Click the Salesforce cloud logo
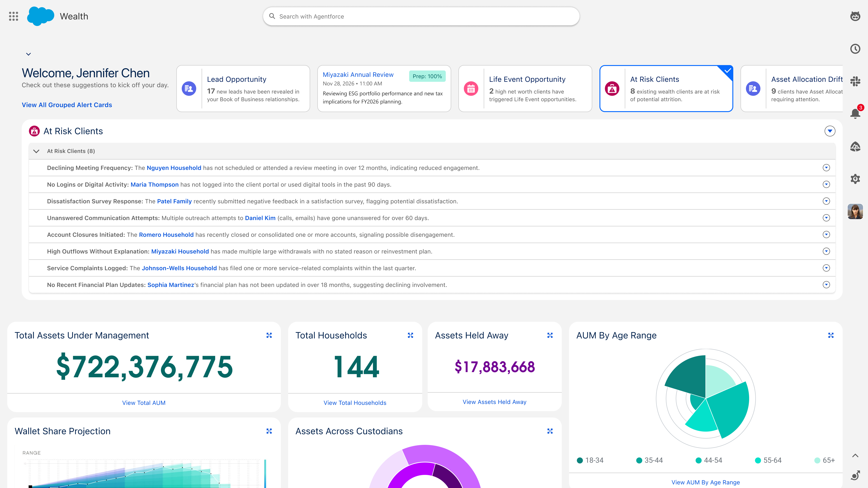This screenshot has width=868, height=488. (x=40, y=16)
